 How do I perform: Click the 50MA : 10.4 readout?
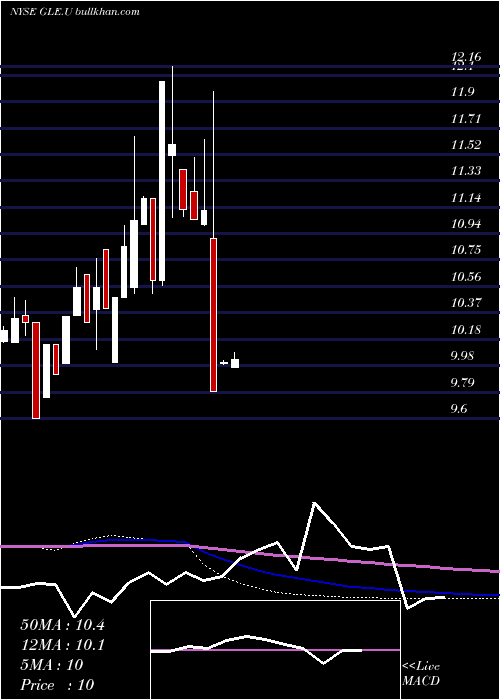coord(62,625)
